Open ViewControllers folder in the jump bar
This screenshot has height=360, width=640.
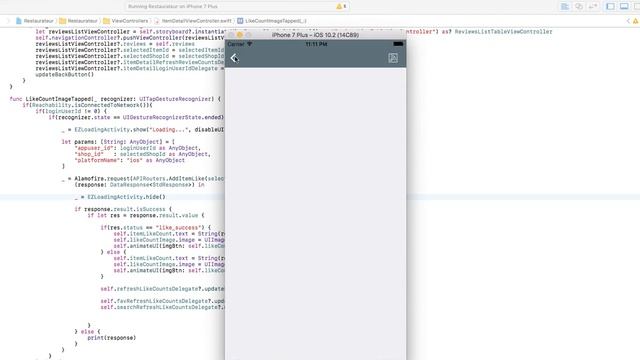pos(126,21)
